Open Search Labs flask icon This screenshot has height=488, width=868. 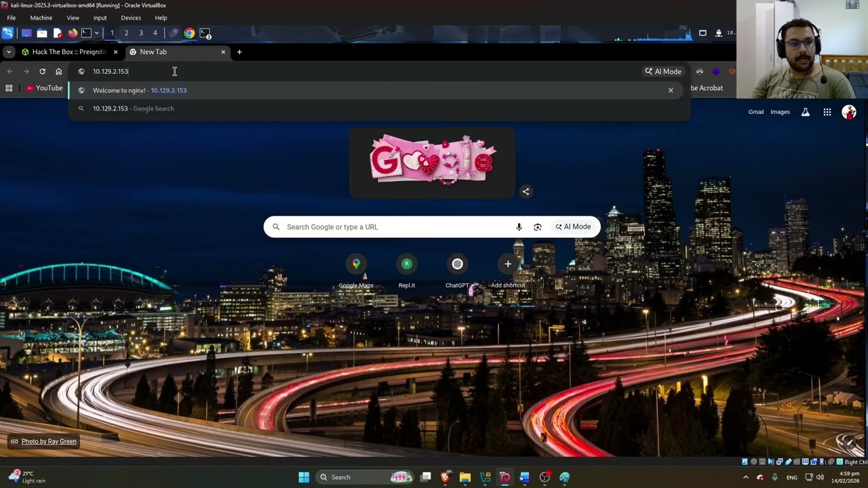coord(806,112)
